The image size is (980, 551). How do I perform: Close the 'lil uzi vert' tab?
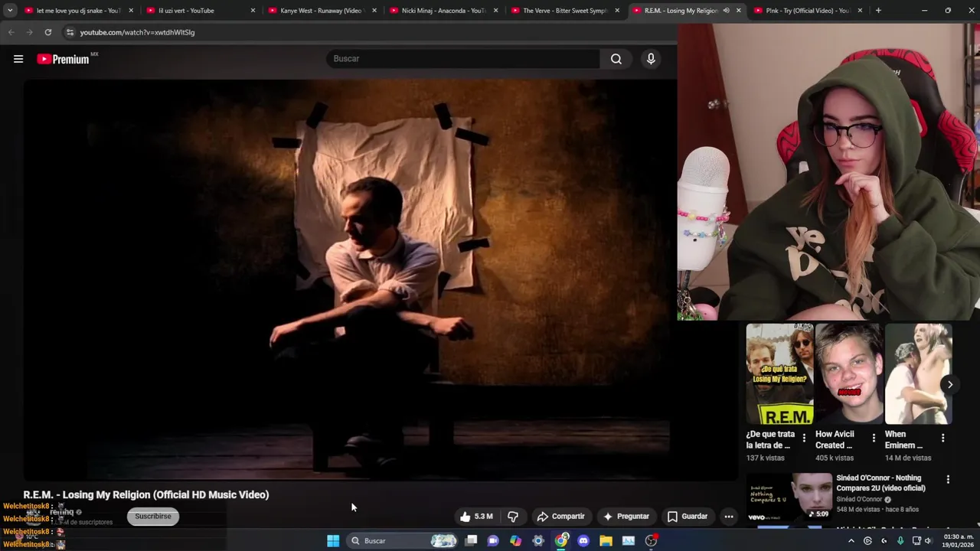coord(253,11)
